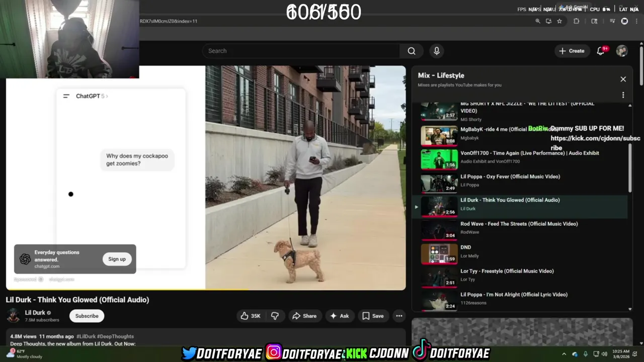Open Lil Durk channel avatar

tap(13, 316)
